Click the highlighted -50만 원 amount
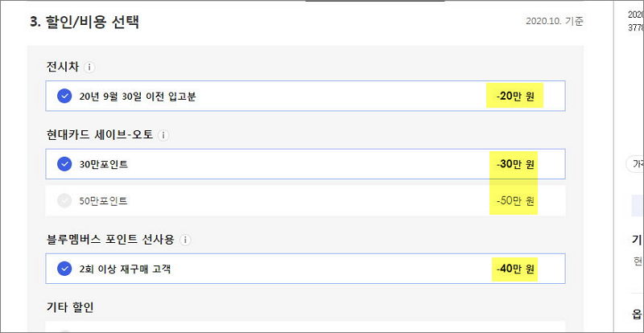 pos(515,201)
